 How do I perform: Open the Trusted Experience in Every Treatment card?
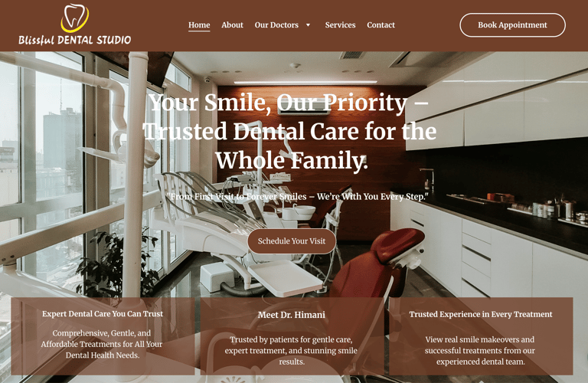pos(481,336)
